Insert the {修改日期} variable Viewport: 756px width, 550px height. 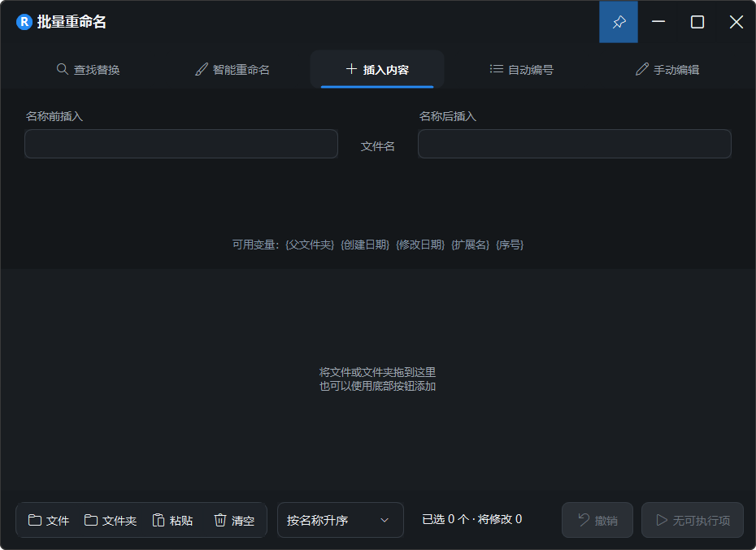(420, 245)
